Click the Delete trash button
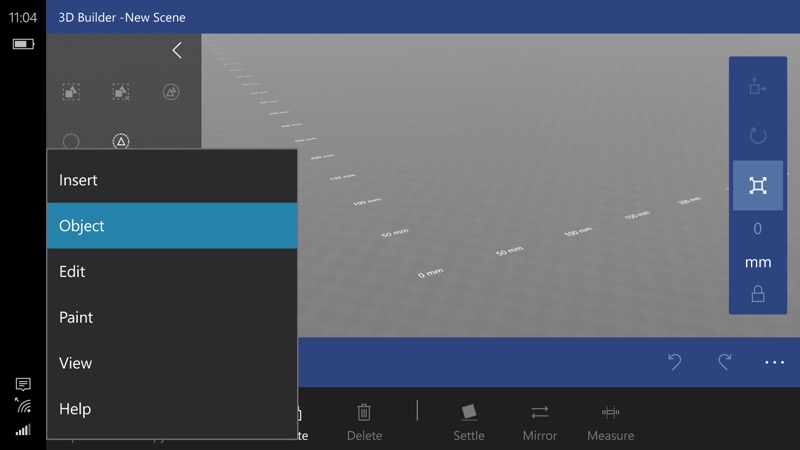The image size is (800, 450). (x=364, y=422)
